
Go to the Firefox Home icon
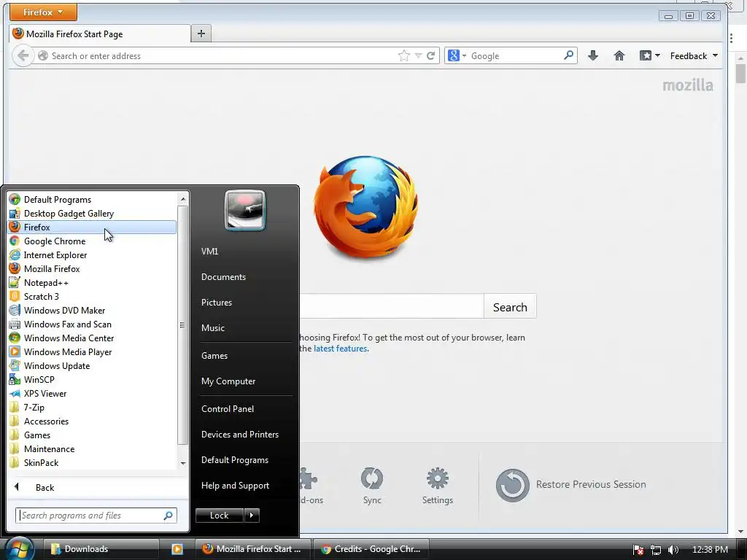pyautogui.click(x=619, y=55)
